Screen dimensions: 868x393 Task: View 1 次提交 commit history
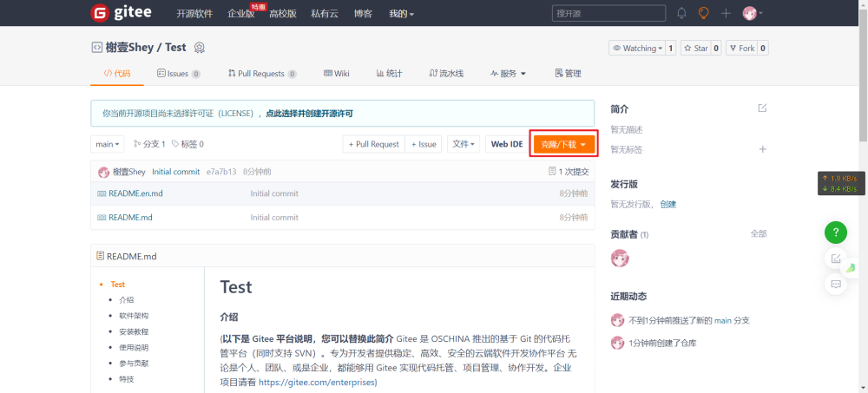[x=569, y=172]
